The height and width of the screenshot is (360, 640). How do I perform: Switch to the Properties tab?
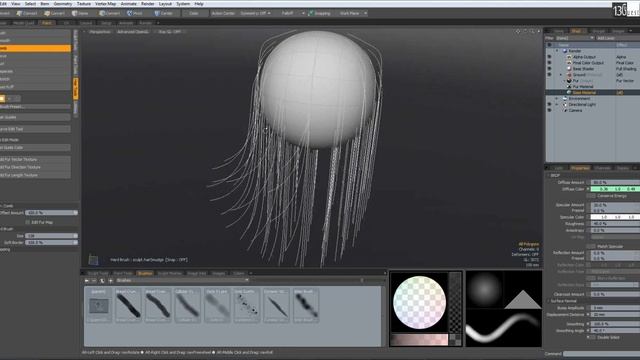[580, 168]
